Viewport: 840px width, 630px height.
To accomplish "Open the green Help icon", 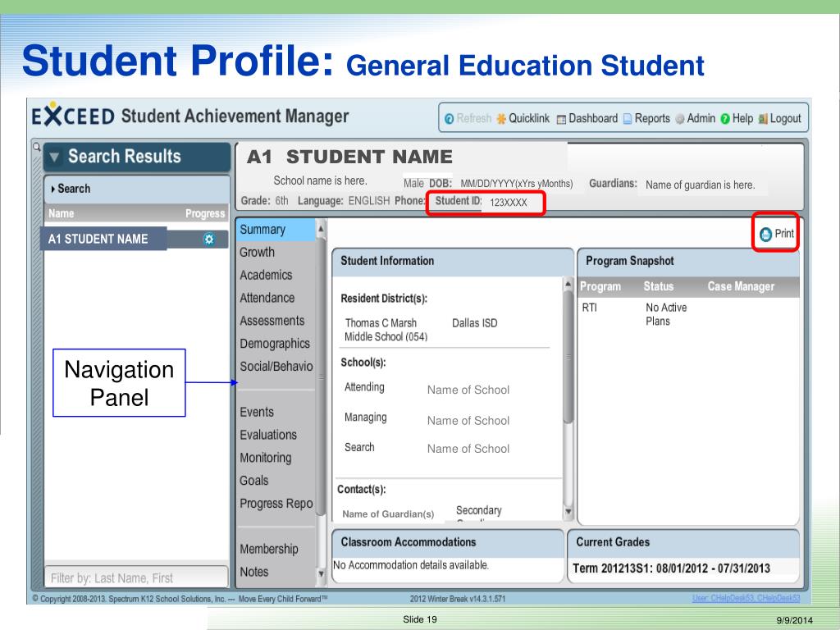I will click(725, 119).
